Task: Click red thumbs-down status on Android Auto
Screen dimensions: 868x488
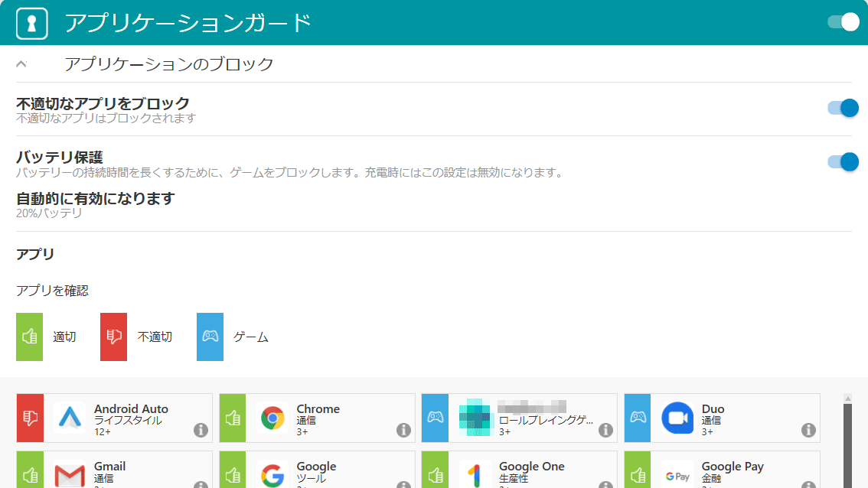Action: [30, 418]
